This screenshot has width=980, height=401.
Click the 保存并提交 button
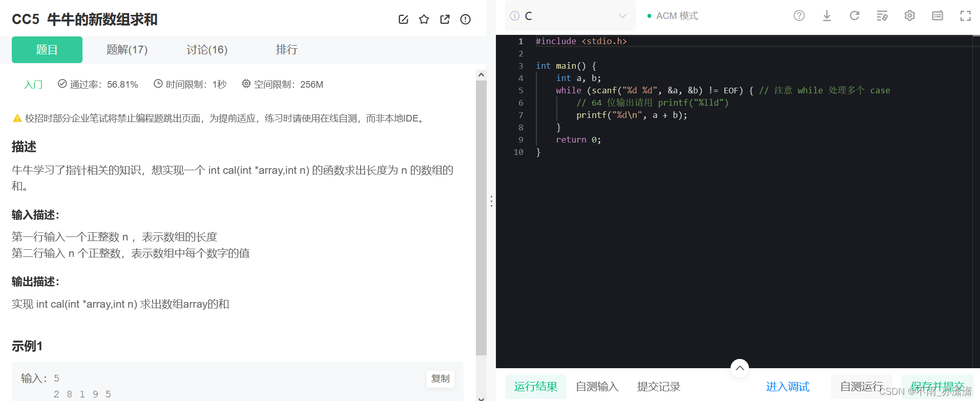[x=937, y=387]
